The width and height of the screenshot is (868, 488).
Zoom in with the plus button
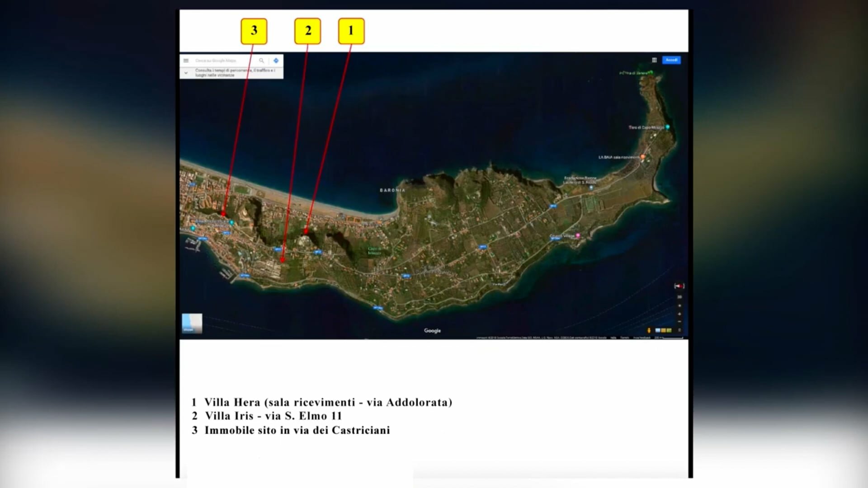[679, 314]
